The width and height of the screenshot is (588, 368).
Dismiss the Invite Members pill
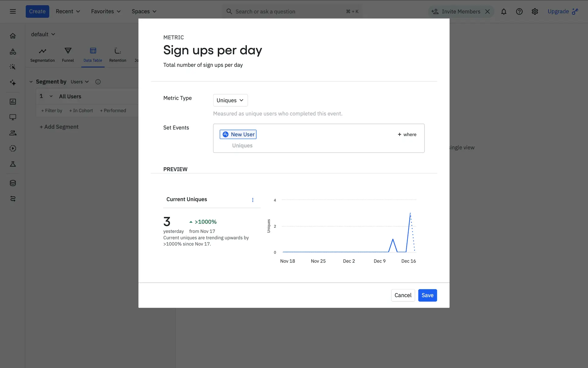488,12
